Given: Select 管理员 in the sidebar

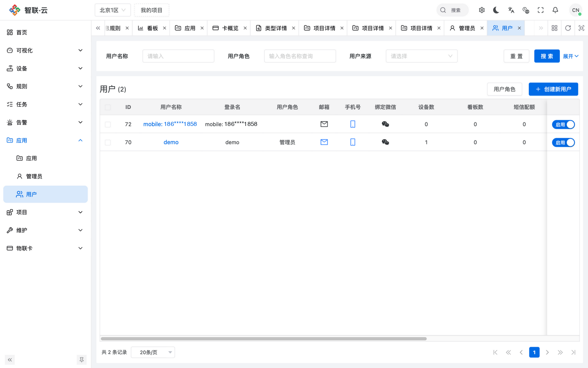Looking at the screenshot, I should click(45, 176).
